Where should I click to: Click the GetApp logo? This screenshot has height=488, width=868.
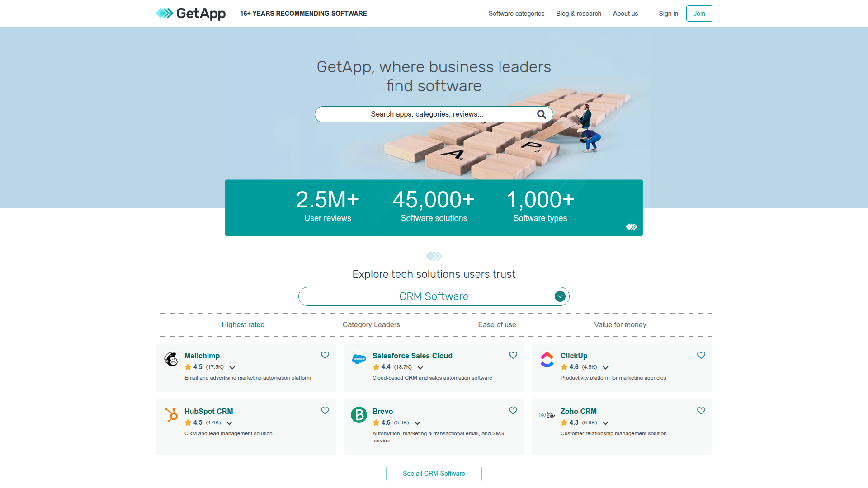tap(190, 14)
